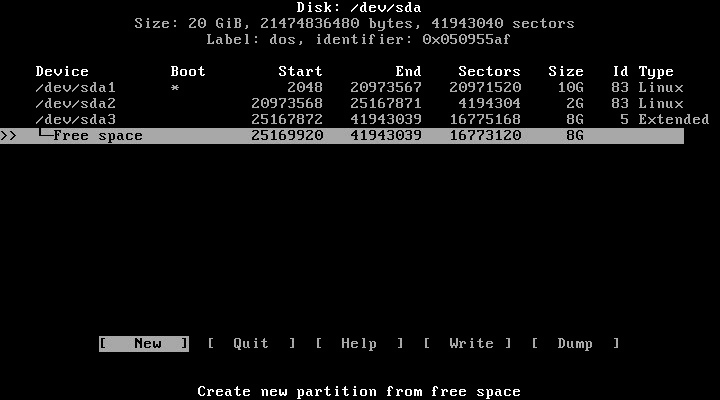Select Write to save partition table
The image size is (720, 400).
(467, 344)
